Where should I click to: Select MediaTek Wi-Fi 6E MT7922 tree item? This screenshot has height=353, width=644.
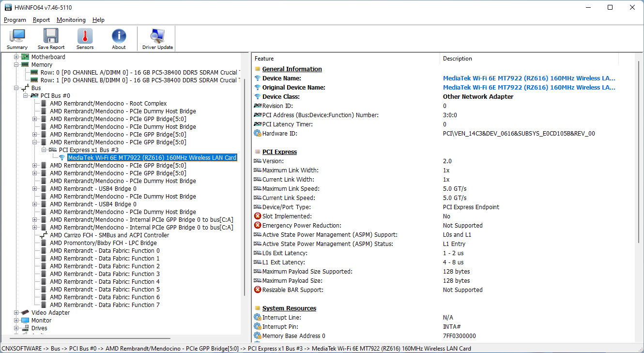(152, 158)
